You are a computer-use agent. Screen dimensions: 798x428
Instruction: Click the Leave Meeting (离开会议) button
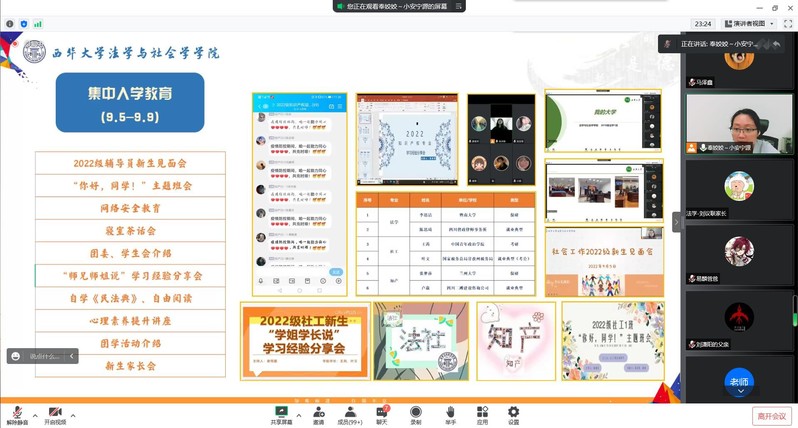pos(770,415)
